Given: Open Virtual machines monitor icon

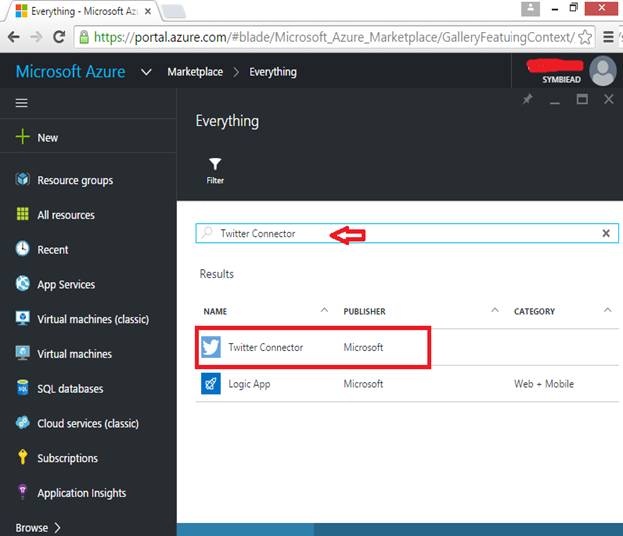Looking at the screenshot, I should [x=23, y=353].
